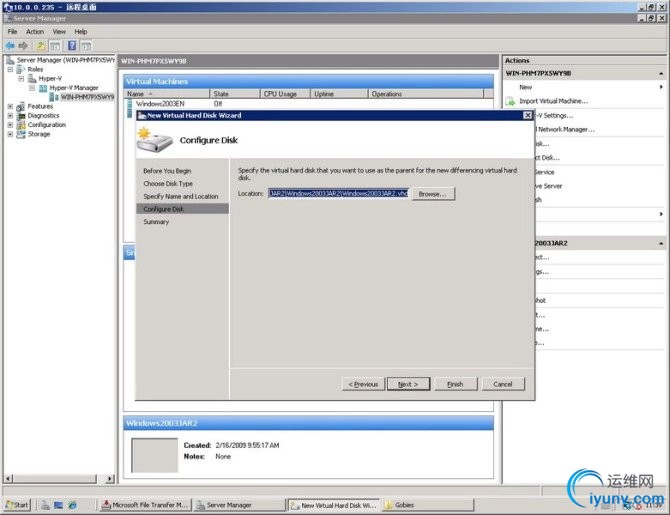The image size is (670, 515).
Task: Select Server Manager root tree node
Action: coord(66,60)
